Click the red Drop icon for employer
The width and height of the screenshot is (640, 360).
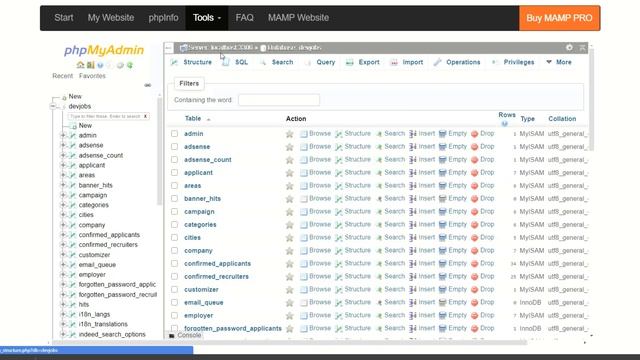(474, 316)
